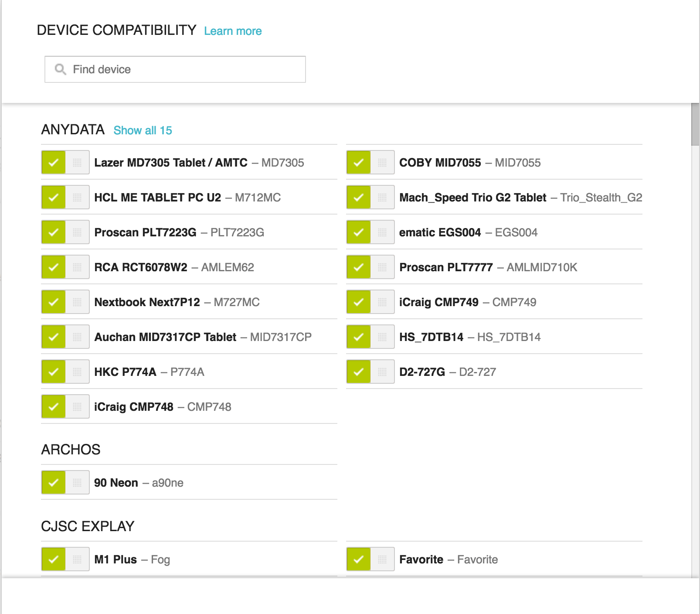Click the model code text 'MID7055'
700x614 pixels.
click(x=518, y=163)
